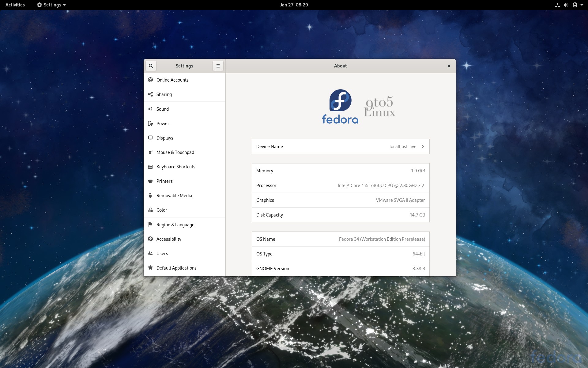Expand the Device Name chevron arrow

[423, 146]
